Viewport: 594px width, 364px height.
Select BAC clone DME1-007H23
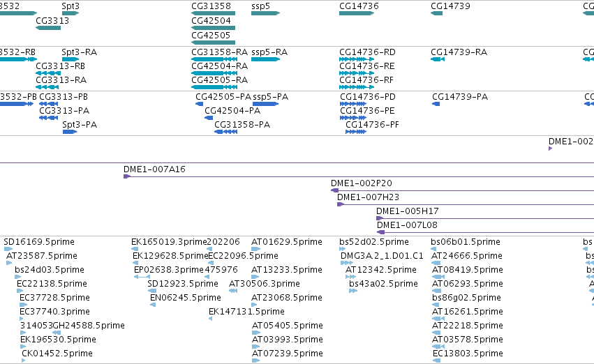[x=466, y=205]
